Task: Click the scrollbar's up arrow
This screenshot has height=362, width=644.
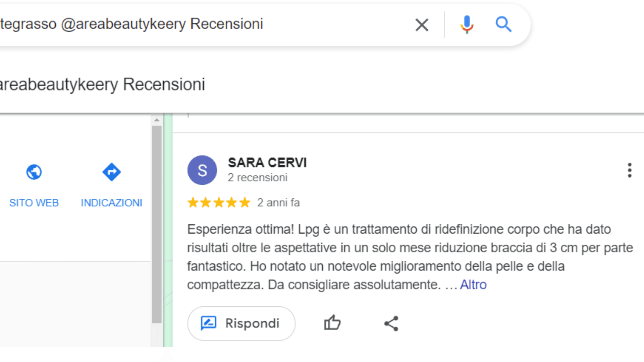Action: coord(157,120)
